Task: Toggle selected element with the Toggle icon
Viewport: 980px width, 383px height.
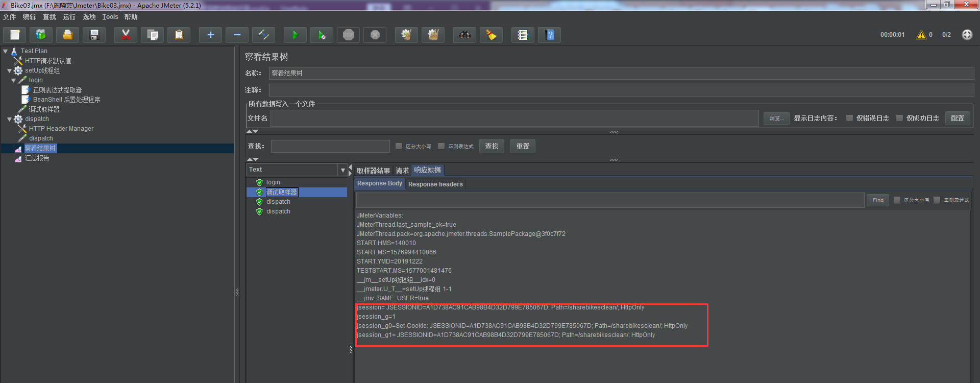Action: point(263,35)
